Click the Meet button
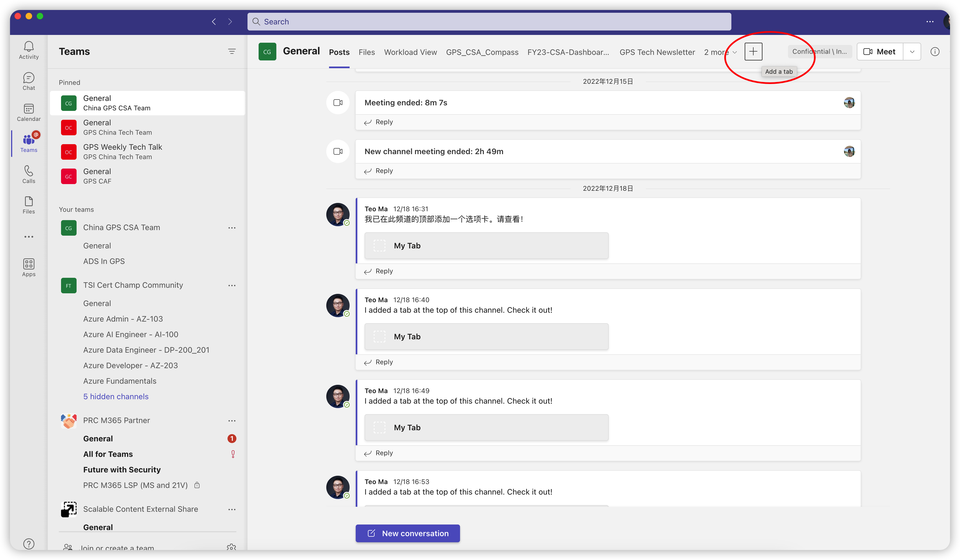 pos(880,52)
